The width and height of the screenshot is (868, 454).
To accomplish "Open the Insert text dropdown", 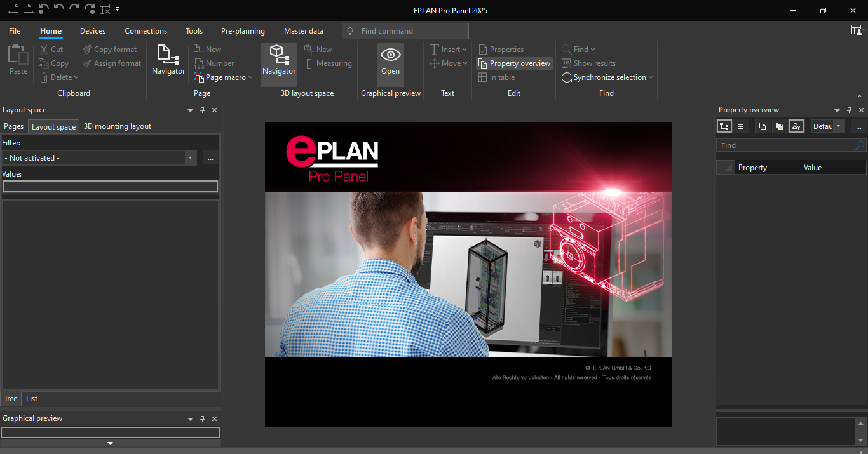I will [x=448, y=49].
